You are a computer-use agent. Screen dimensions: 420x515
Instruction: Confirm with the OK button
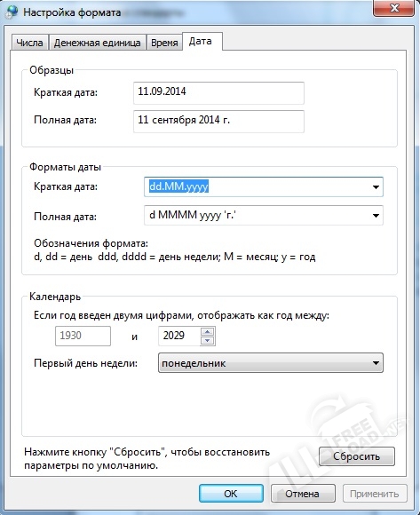click(231, 494)
